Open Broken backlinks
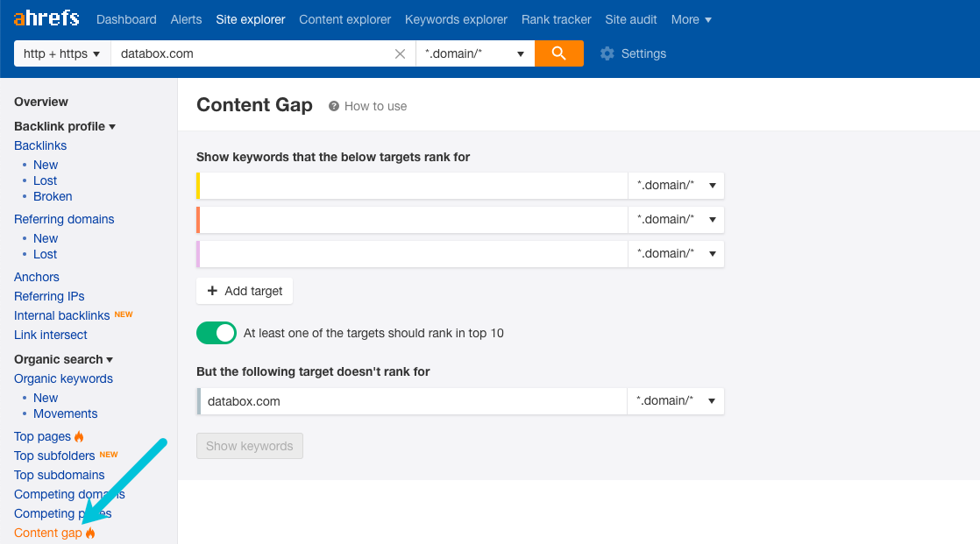 [x=53, y=196]
